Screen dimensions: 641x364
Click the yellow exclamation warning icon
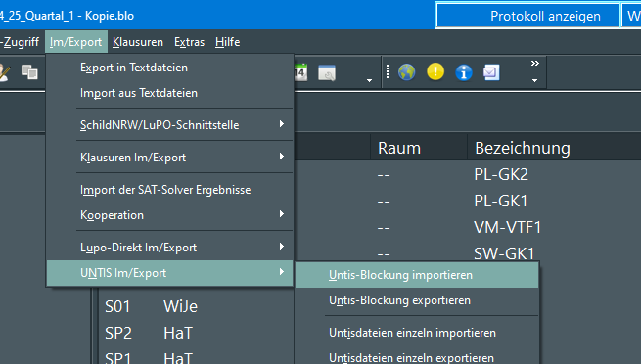coord(435,71)
